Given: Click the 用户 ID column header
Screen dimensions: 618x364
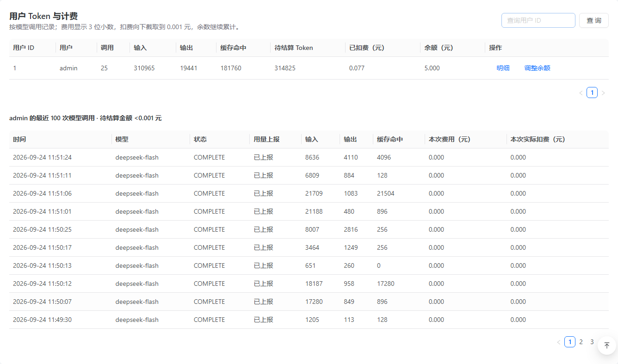Looking at the screenshot, I should (24, 48).
